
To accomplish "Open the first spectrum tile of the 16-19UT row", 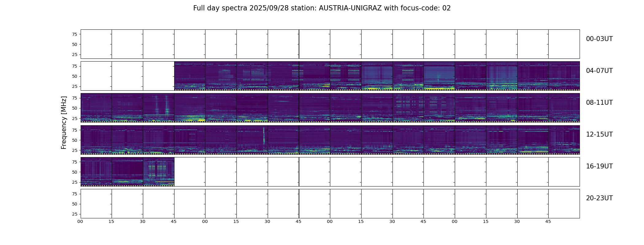I will (x=96, y=171).
